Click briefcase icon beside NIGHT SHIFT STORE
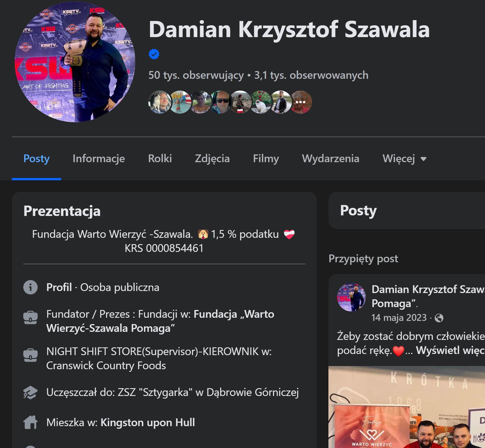 click(x=30, y=355)
